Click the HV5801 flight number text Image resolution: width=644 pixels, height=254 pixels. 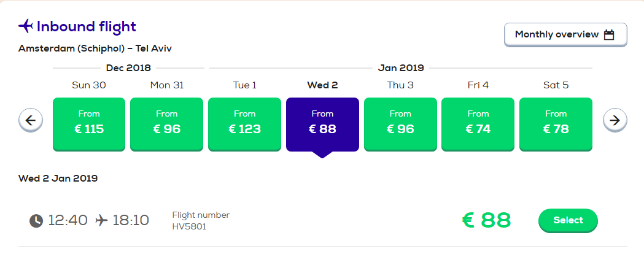click(x=189, y=226)
